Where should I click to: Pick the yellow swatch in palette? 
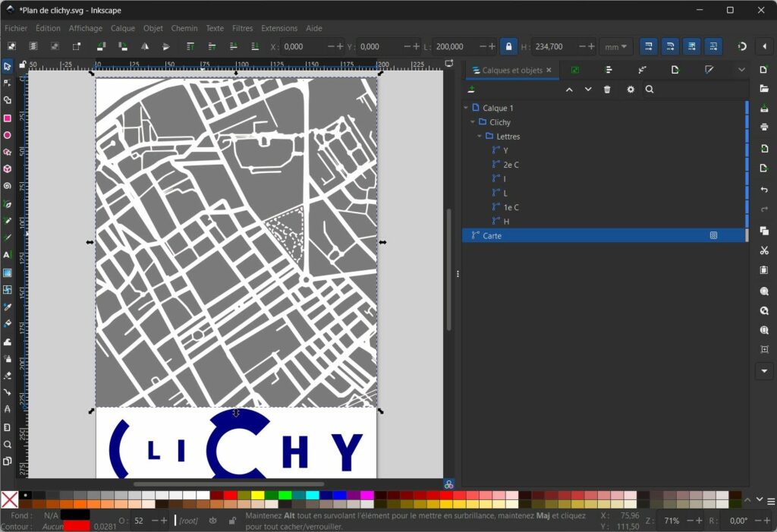257,495
